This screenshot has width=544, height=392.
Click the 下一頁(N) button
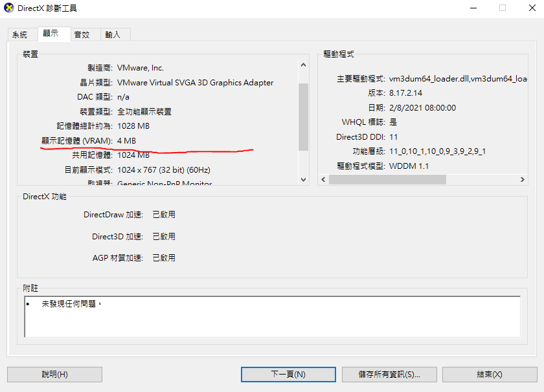[288, 375]
